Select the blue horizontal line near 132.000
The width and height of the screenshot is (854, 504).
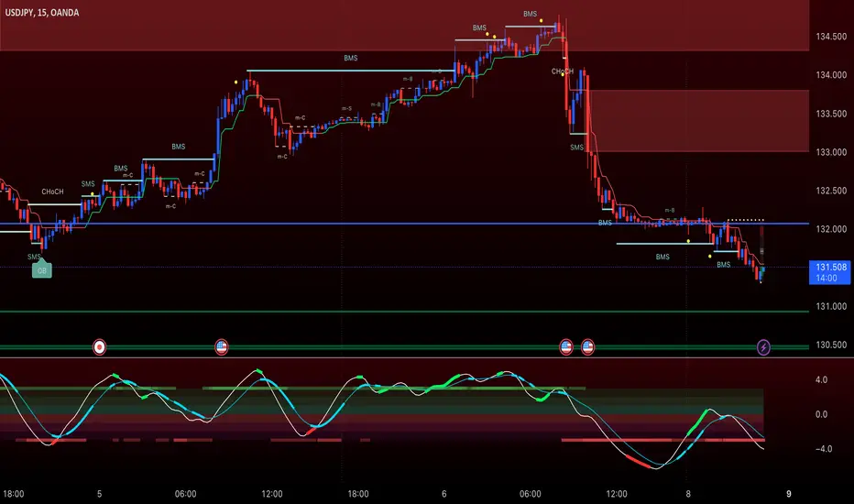(405, 224)
